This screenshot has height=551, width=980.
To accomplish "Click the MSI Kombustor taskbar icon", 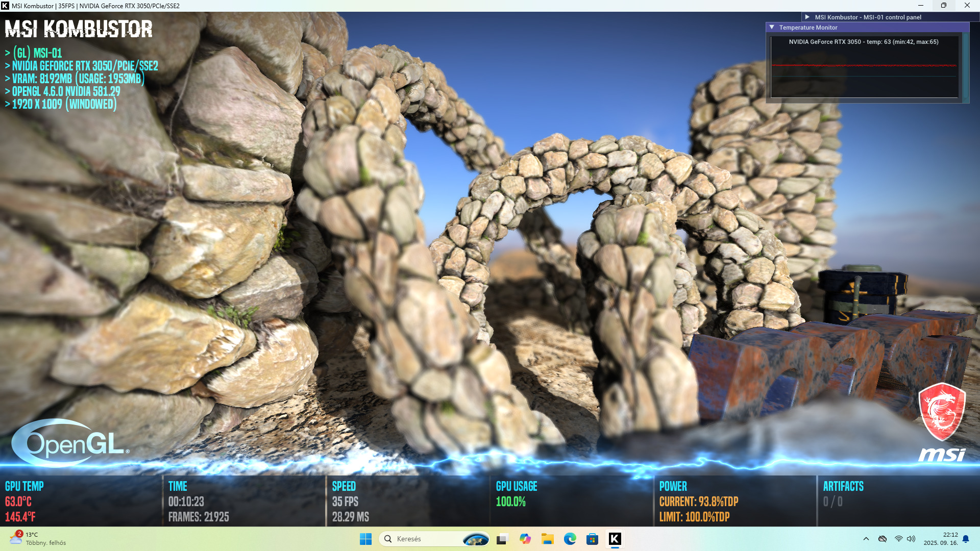I will (x=615, y=539).
